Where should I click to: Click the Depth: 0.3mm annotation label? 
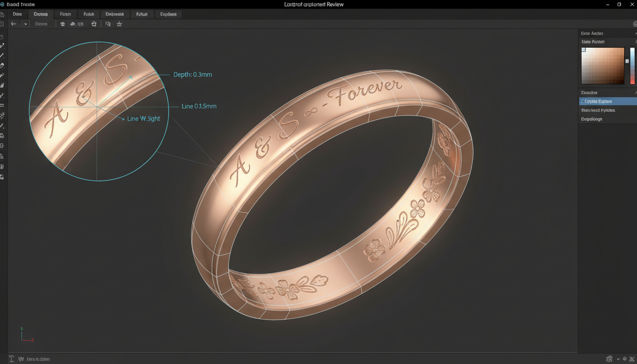[x=192, y=75]
